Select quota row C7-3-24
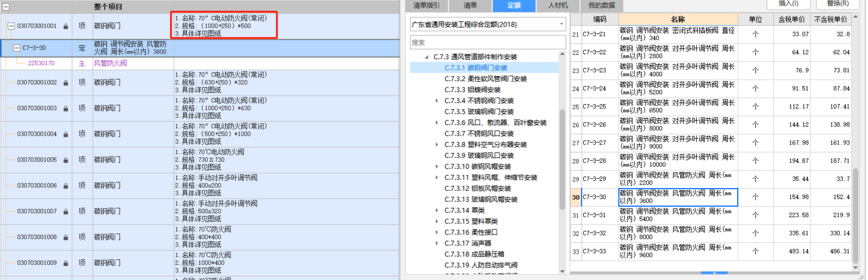Viewport: 868px width, 280px height. [x=711, y=88]
